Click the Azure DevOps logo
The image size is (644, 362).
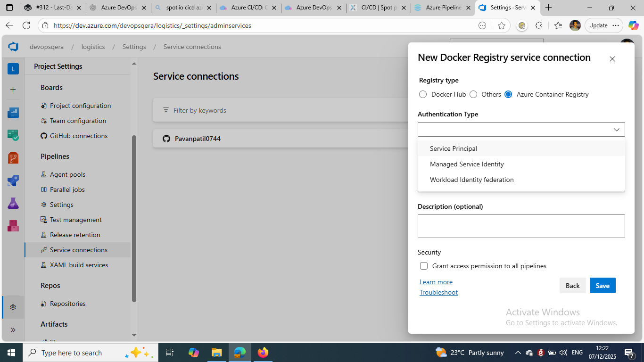tap(13, 47)
